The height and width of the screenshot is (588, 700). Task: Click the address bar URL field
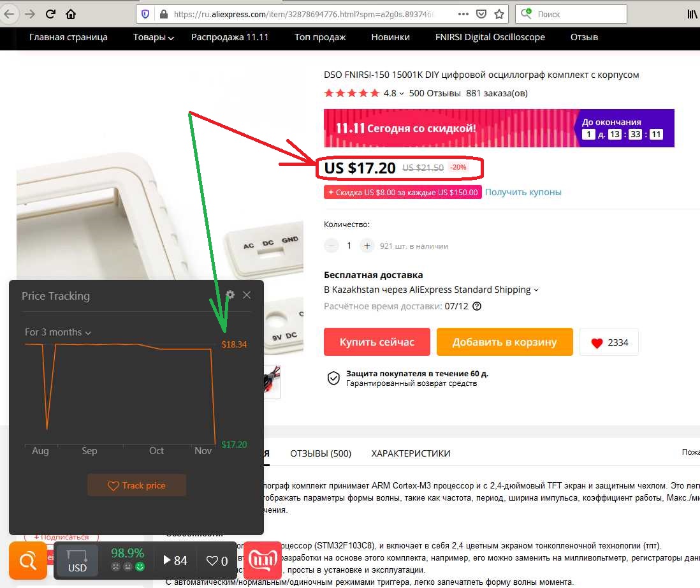[303, 14]
